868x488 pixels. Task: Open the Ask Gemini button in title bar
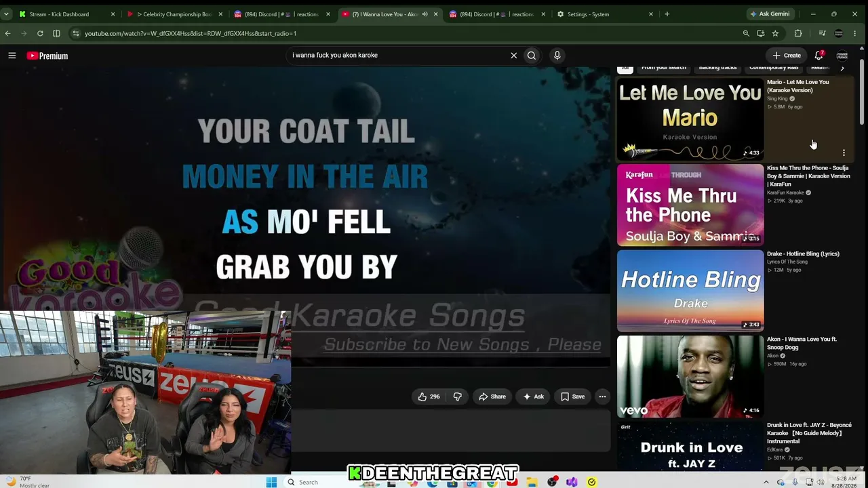(770, 14)
